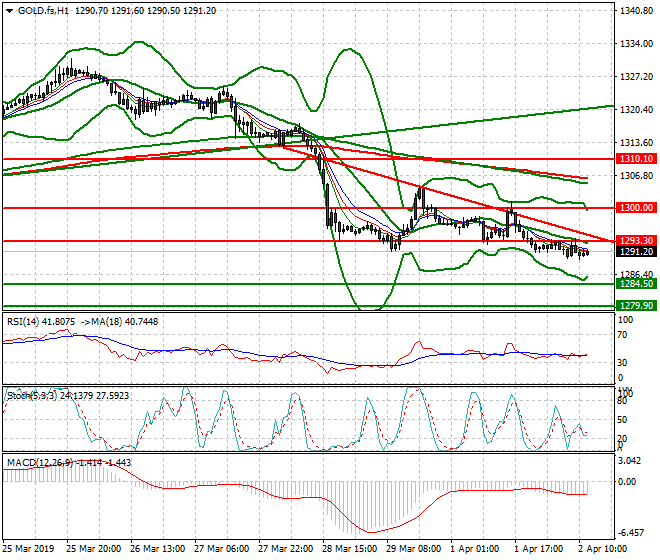Select the 1293.30 red price level label
The height and width of the screenshot is (560, 660).
click(636, 240)
